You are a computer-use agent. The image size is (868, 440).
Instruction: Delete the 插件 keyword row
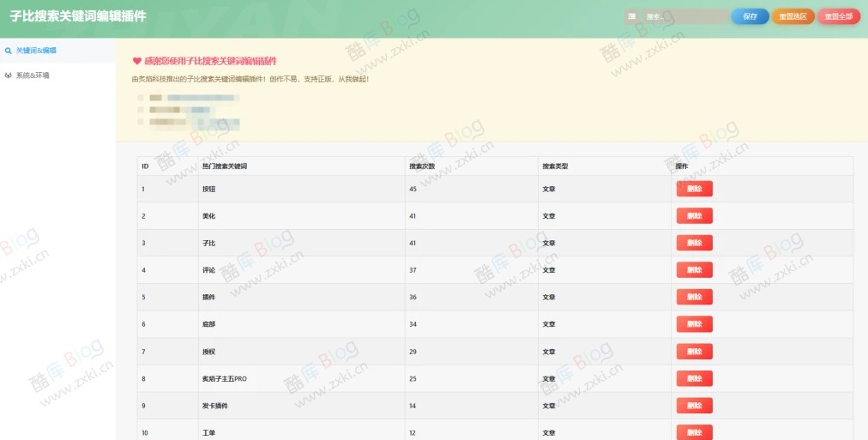694,298
